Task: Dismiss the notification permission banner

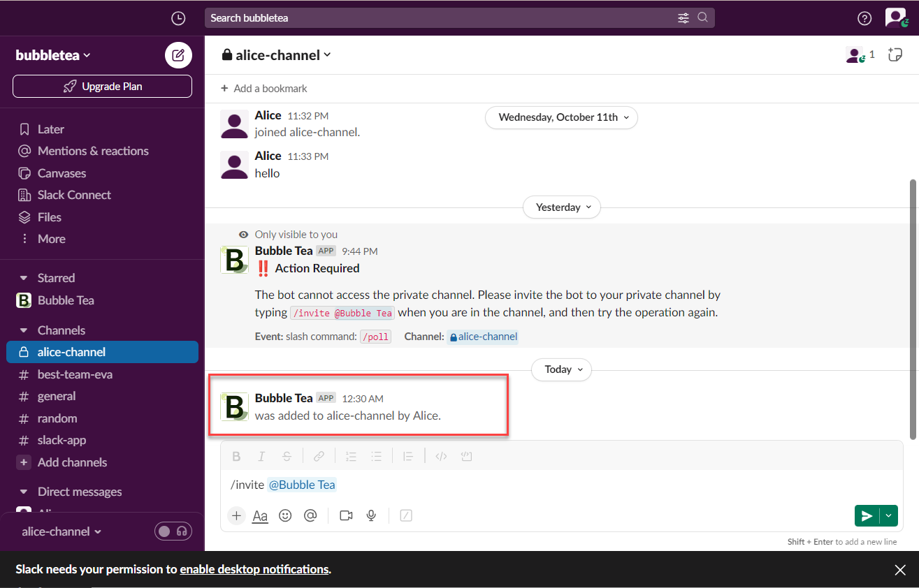Action: coord(900,570)
